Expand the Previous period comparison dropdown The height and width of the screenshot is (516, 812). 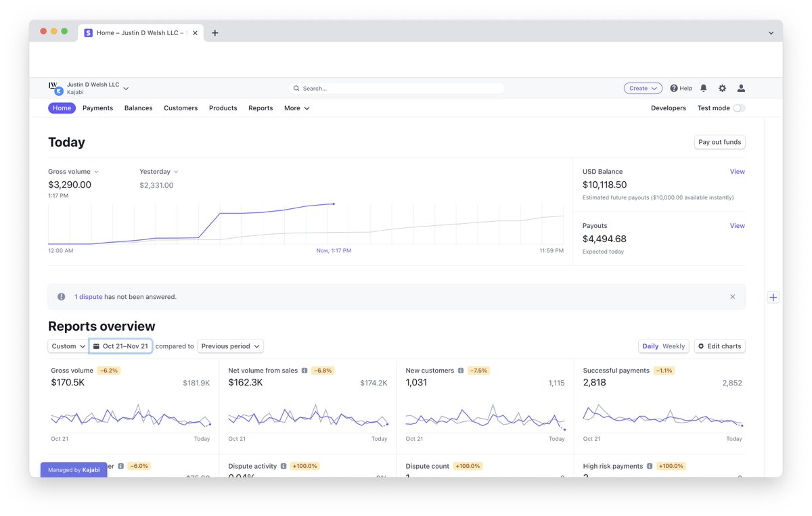coord(230,346)
